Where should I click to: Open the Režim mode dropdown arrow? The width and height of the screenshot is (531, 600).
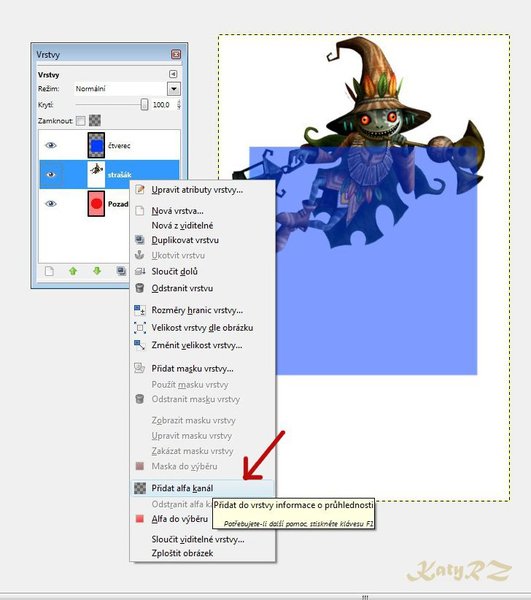[174, 89]
